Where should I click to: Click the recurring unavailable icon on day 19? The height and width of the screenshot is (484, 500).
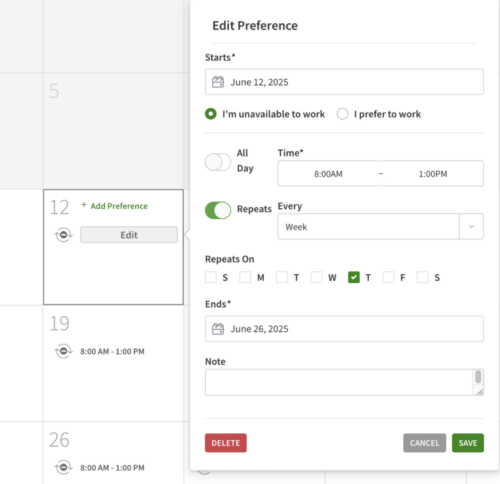click(63, 351)
